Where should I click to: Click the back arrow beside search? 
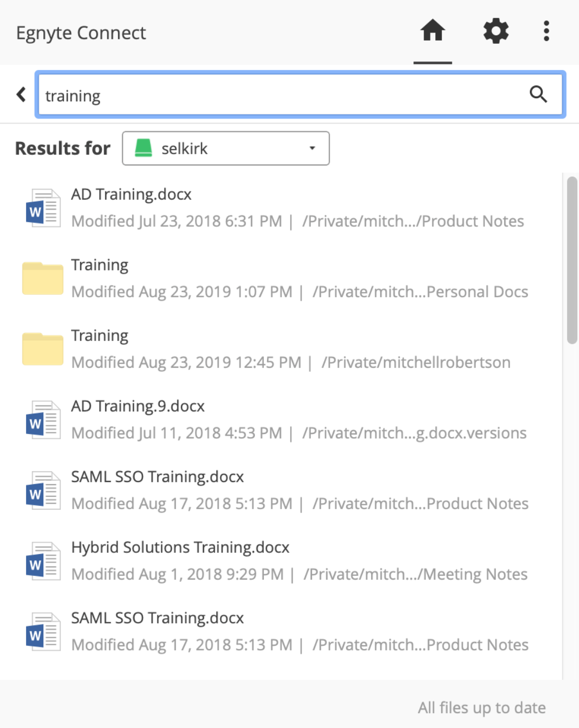click(x=21, y=94)
